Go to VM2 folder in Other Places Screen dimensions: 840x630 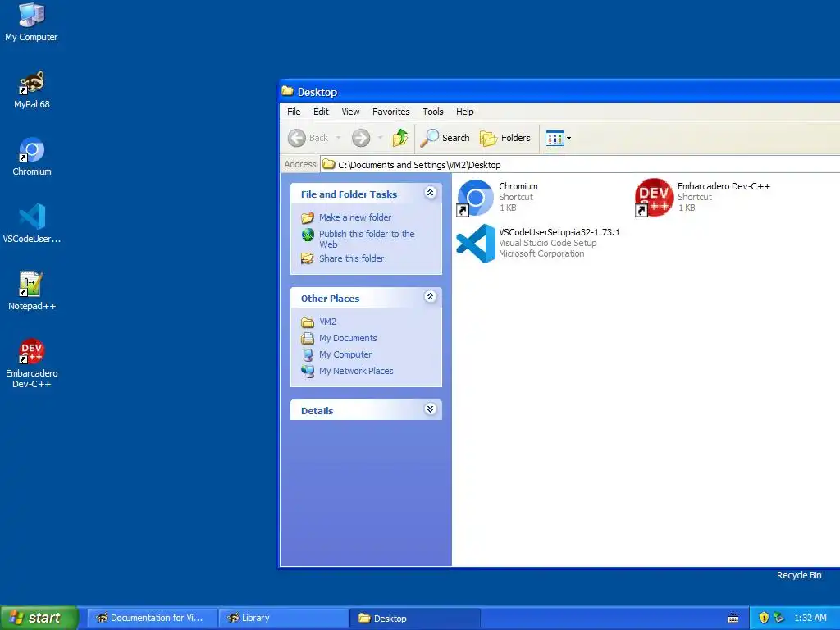(x=328, y=322)
